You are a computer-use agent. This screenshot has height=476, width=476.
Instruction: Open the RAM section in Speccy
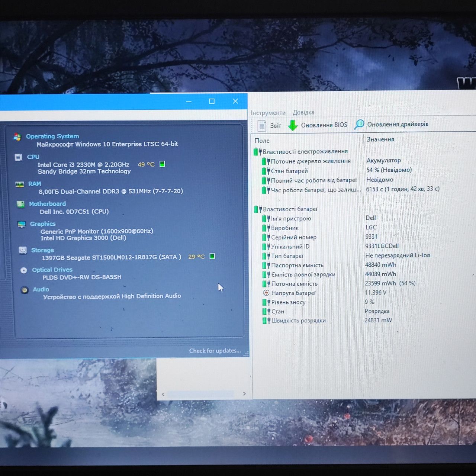click(35, 184)
